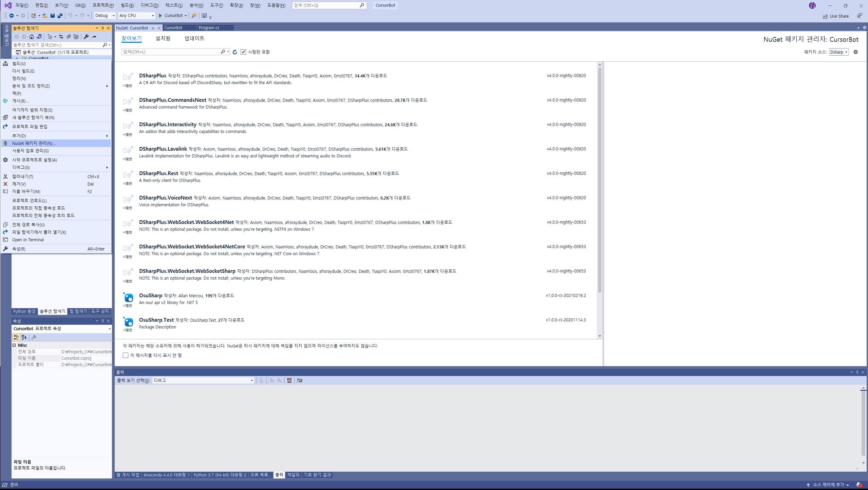The height and width of the screenshot is (490, 868).
Task: Check the 이 메시지를 다시 표시 안 함 checkbox
Action: pyautogui.click(x=126, y=355)
